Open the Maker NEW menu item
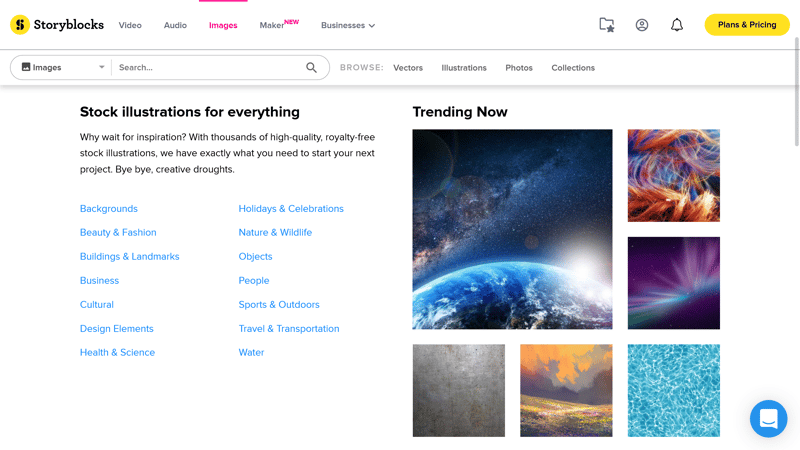Screen dimensions: 800x450 (x=279, y=24)
